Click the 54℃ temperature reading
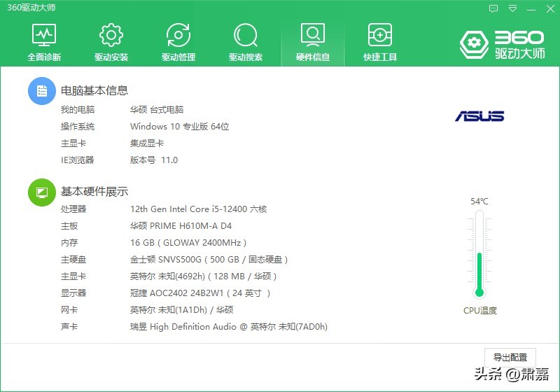 pyautogui.click(x=479, y=202)
